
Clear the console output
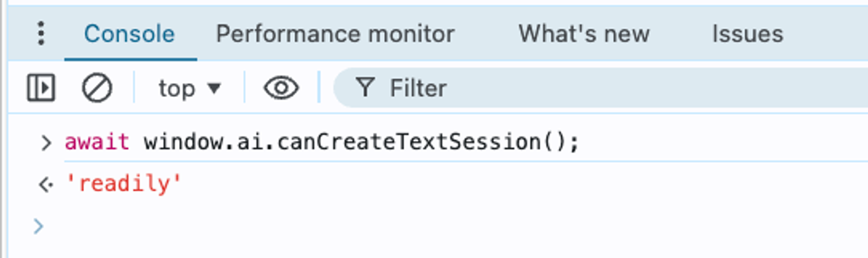point(97,88)
